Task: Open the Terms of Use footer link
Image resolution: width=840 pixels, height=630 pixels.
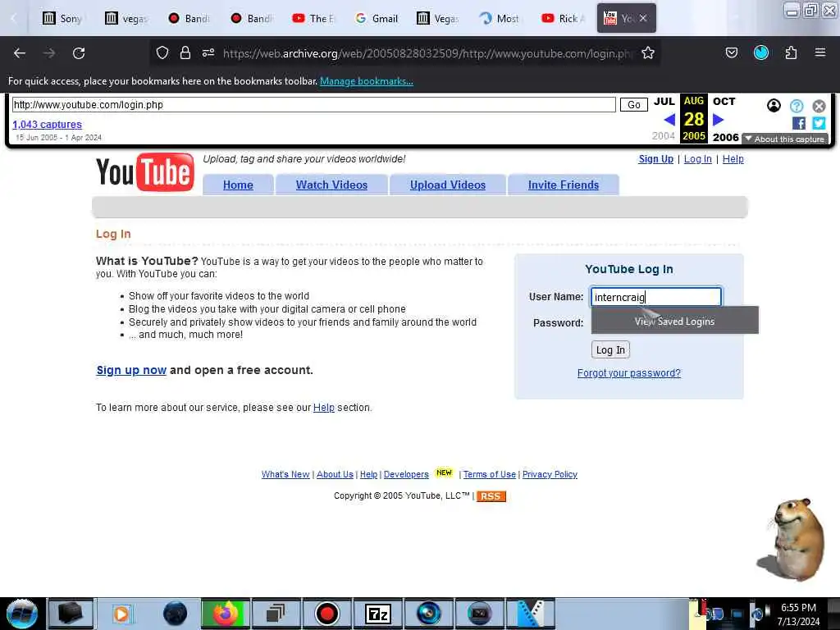Action: click(x=490, y=475)
